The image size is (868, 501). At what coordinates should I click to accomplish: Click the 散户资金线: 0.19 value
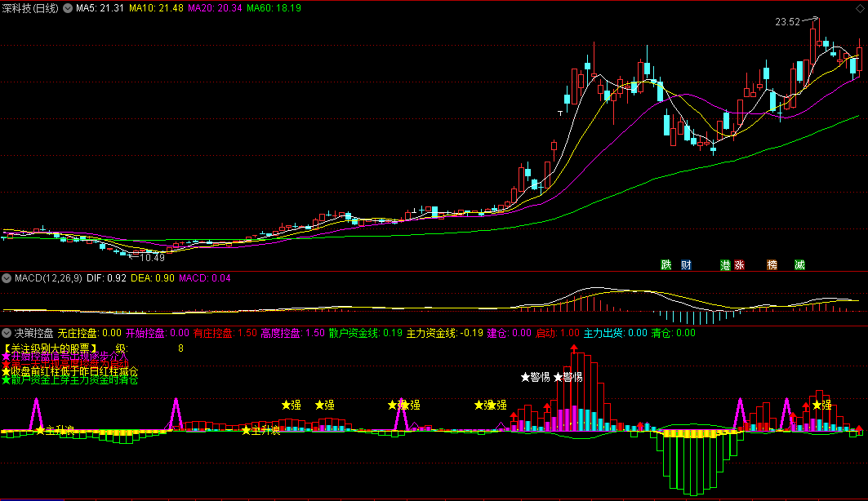(x=365, y=333)
